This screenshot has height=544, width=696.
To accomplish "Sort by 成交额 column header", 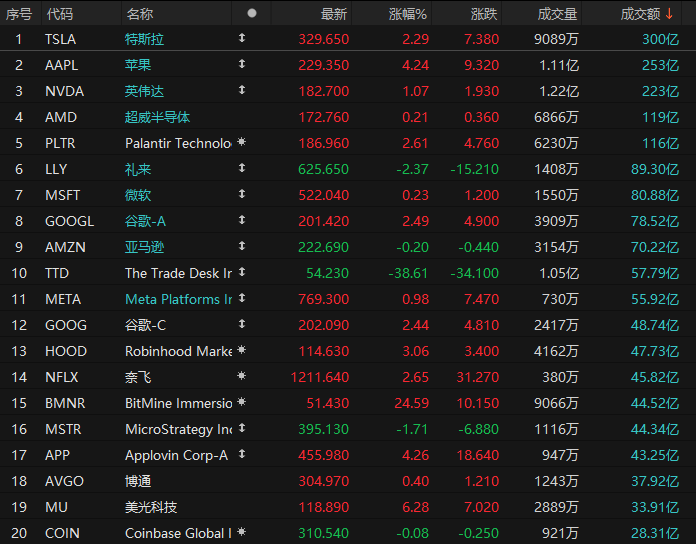I will 640,14.
